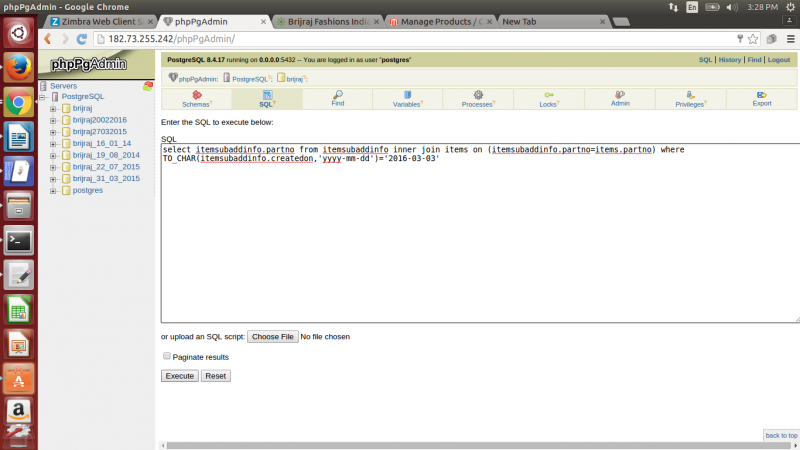Open Ubuntu Software Center icon
The width and height of the screenshot is (800, 450).
(x=19, y=379)
